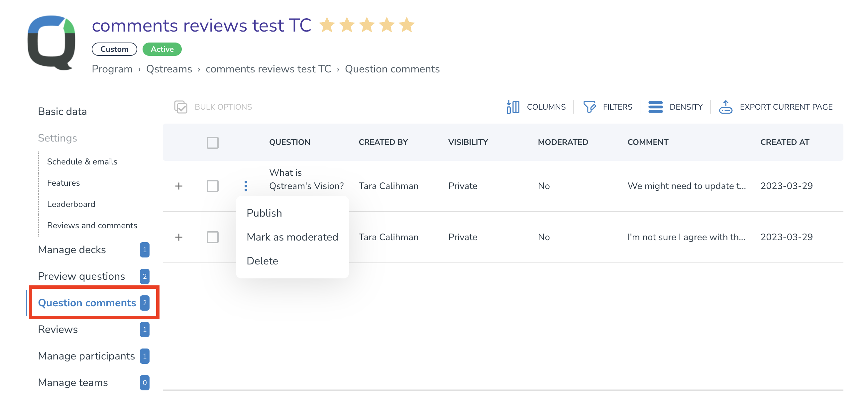Choose Delete from the context menu
Viewport: 868px width, 400px height.
262,261
